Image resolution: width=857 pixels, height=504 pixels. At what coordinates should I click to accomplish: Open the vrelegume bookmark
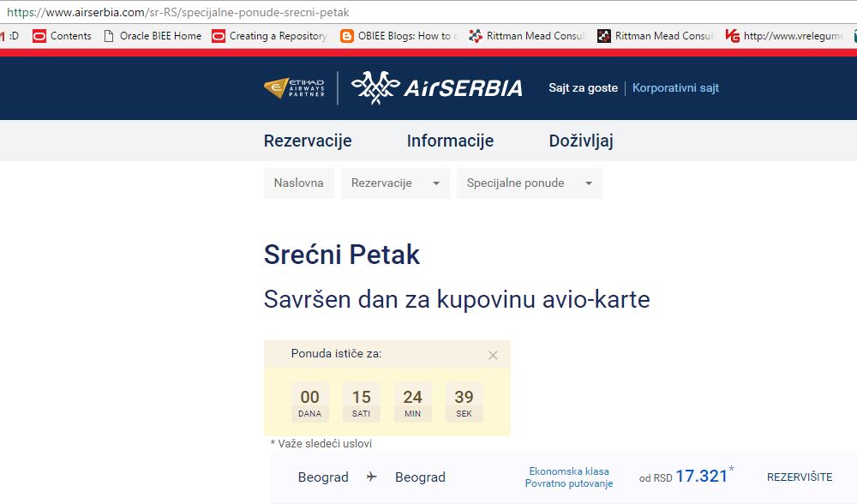(784, 36)
